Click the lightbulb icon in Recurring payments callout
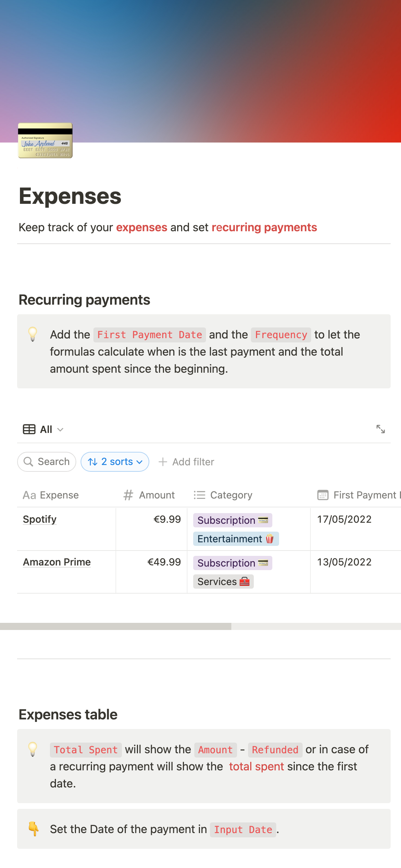This screenshot has width=401, height=868. click(x=33, y=334)
